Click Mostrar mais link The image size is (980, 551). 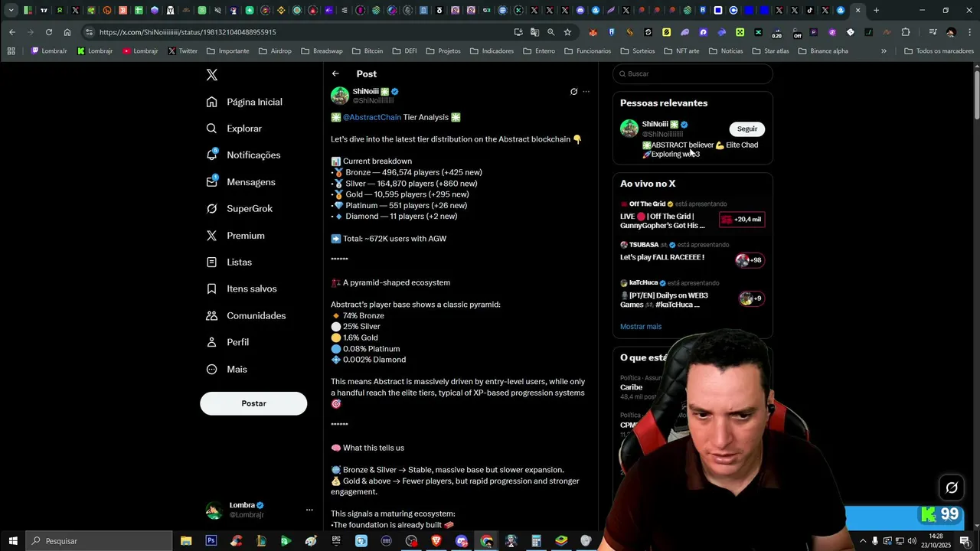tap(641, 327)
